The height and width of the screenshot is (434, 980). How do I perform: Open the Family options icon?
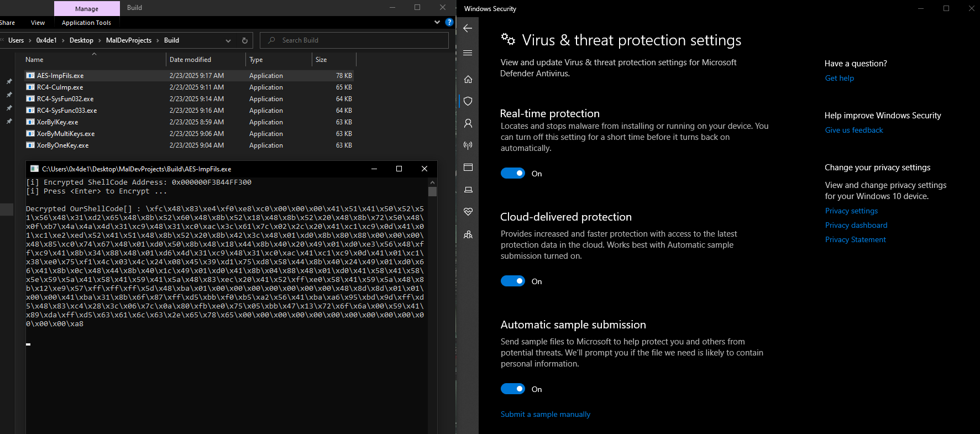(x=468, y=234)
